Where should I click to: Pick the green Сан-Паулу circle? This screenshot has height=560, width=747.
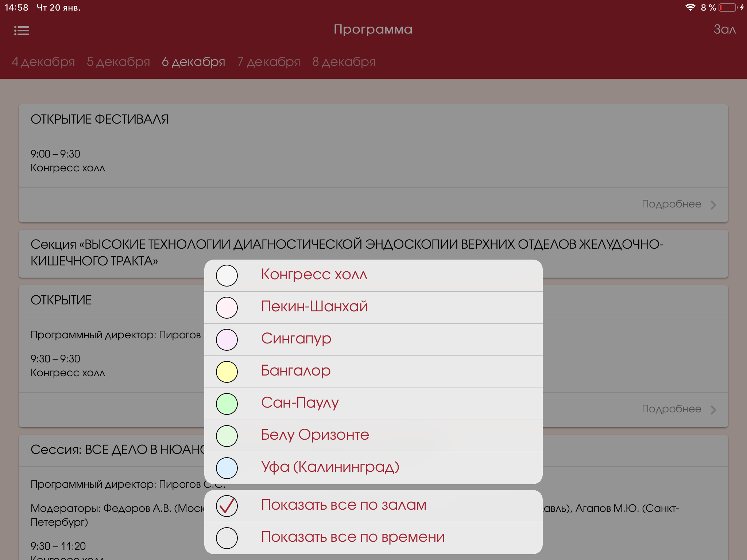[x=227, y=404]
